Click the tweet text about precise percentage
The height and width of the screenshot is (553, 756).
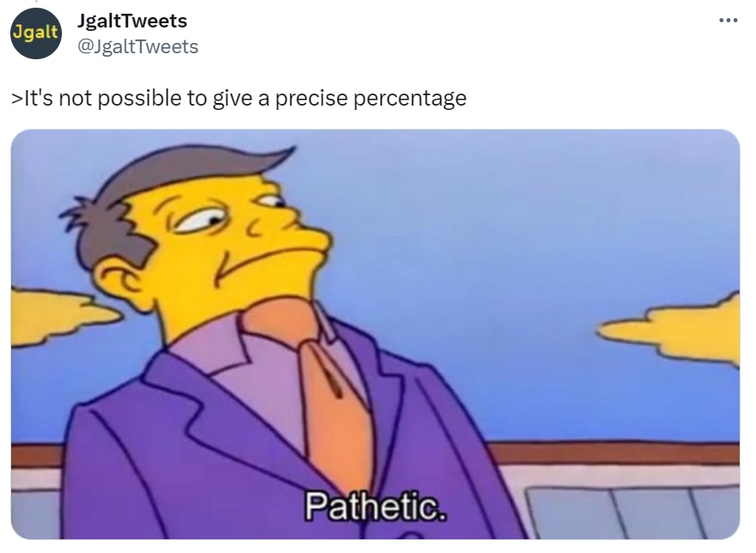(239, 99)
